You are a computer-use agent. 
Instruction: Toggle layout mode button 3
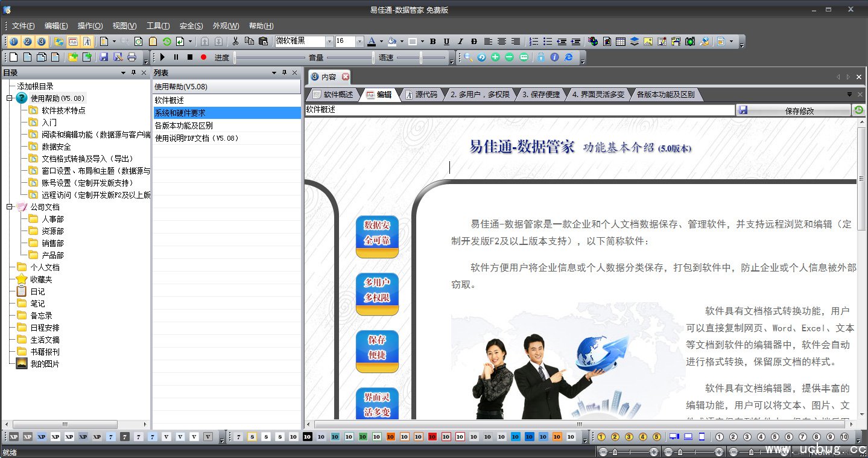point(41,41)
